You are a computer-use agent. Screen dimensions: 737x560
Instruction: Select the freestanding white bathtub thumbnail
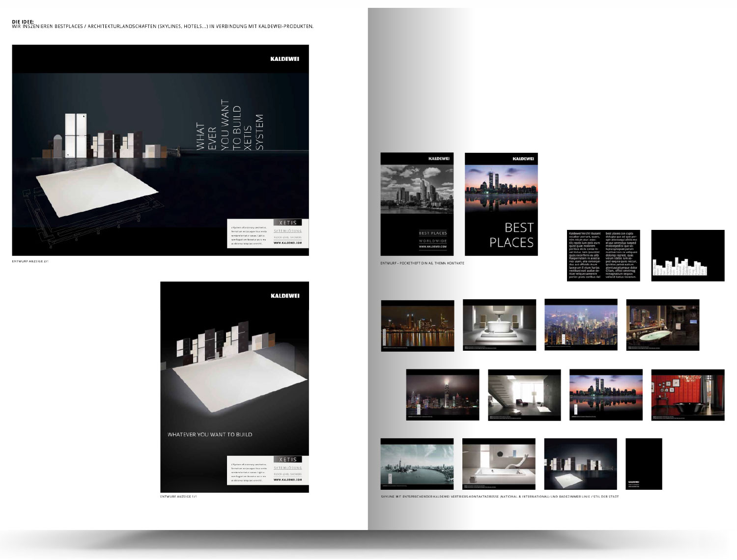click(499, 325)
